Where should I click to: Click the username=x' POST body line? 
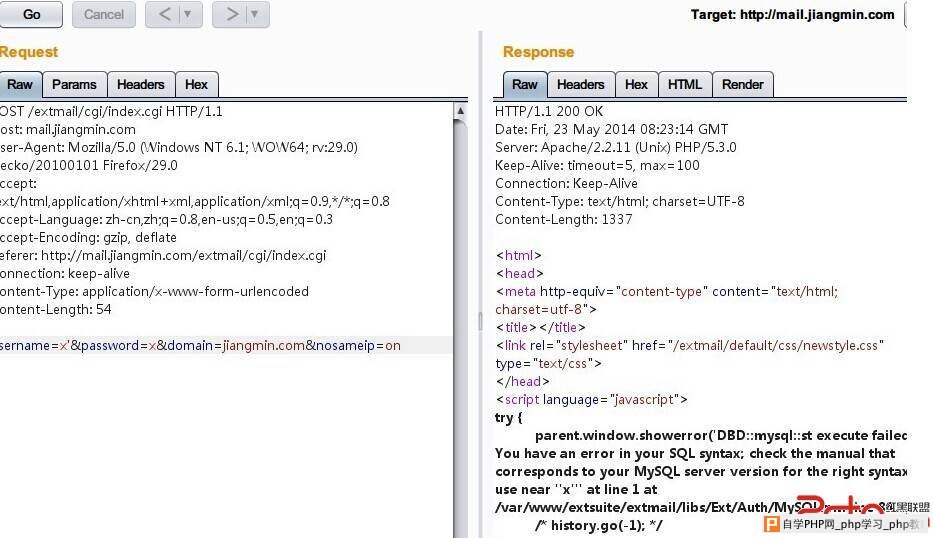pyautogui.click(x=201, y=345)
